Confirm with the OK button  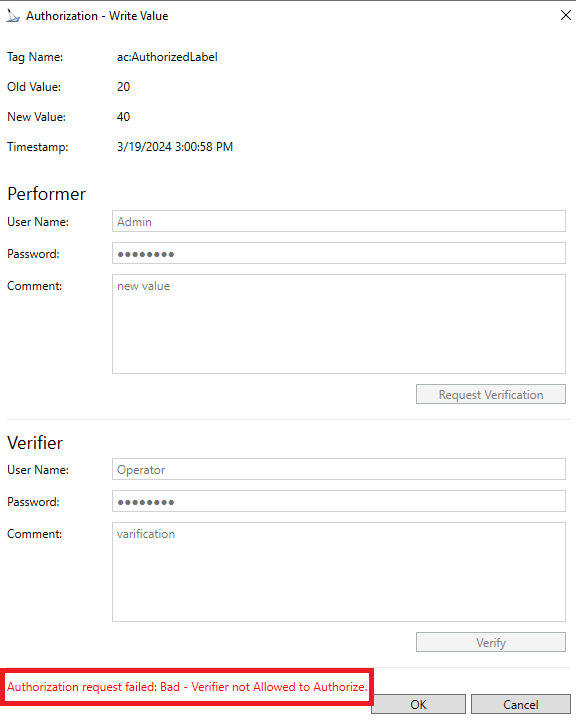418,704
